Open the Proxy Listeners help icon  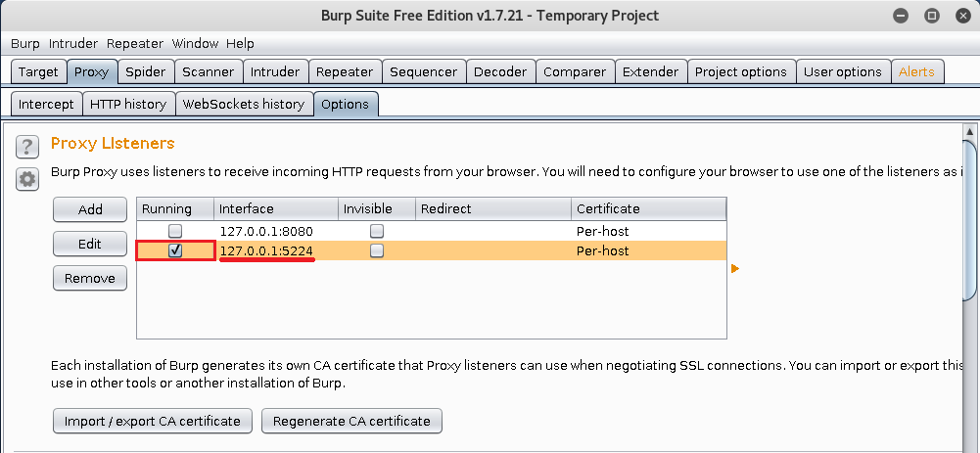(x=26, y=148)
